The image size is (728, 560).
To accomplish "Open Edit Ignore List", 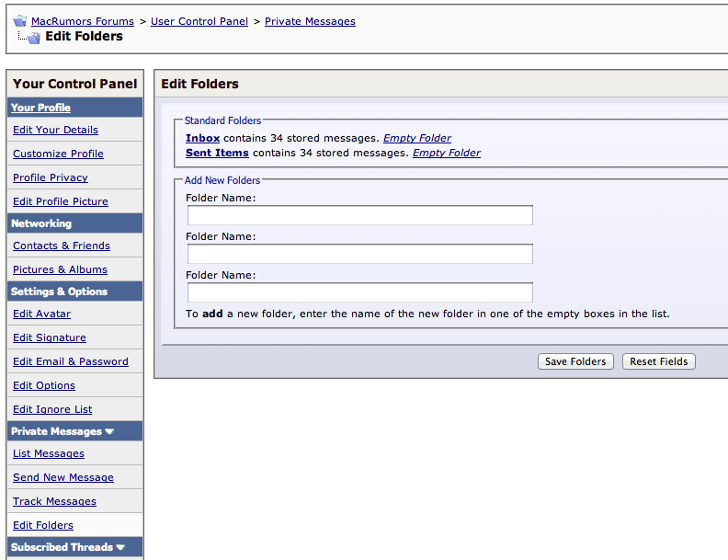I will pos(52,409).
